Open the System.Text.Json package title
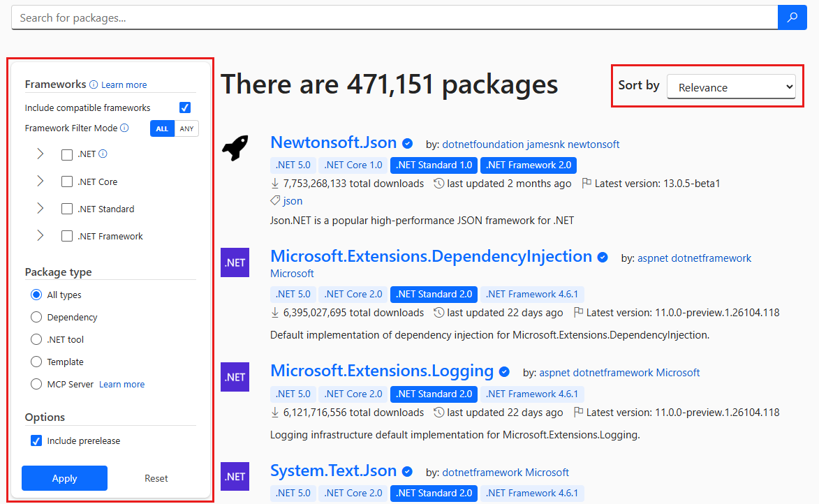Screen dimensions: 819x504 (333, 470)
